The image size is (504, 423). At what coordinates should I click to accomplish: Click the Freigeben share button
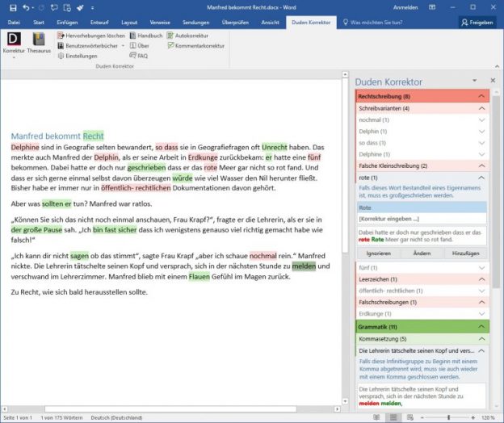click(x=477, y=23)
